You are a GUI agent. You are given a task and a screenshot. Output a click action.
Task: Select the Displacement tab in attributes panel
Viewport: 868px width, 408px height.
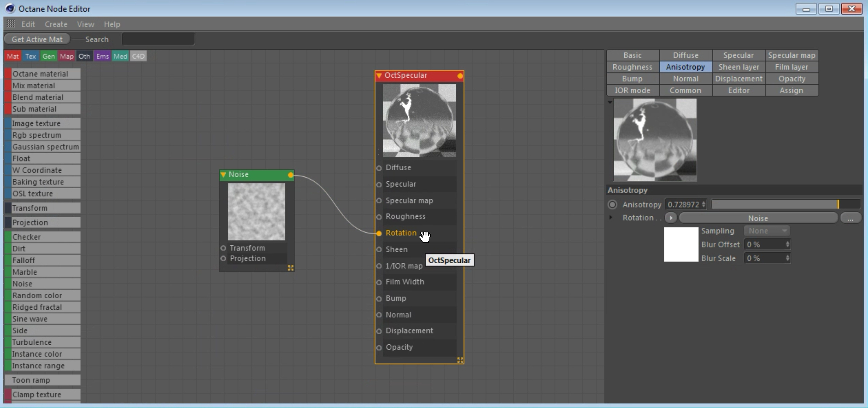[x=739, y=79]
